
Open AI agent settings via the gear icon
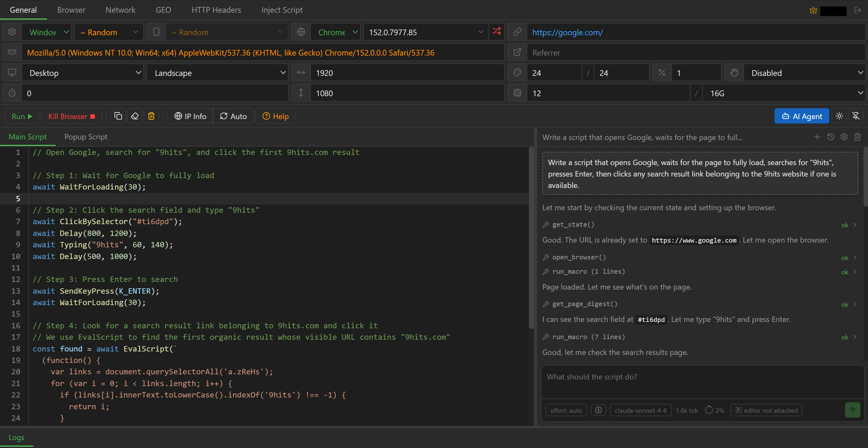click(844, 137)
